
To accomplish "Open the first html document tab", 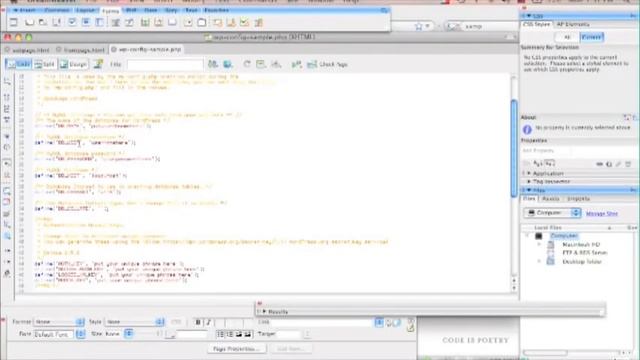I will [27, 50].
